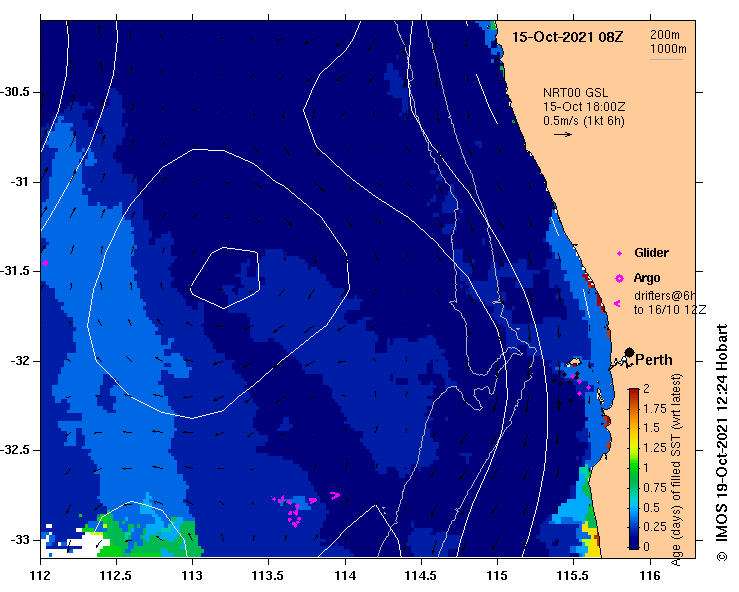Click the color bar value 0.25
Viewport: 739px width, 592px height.
655,527
